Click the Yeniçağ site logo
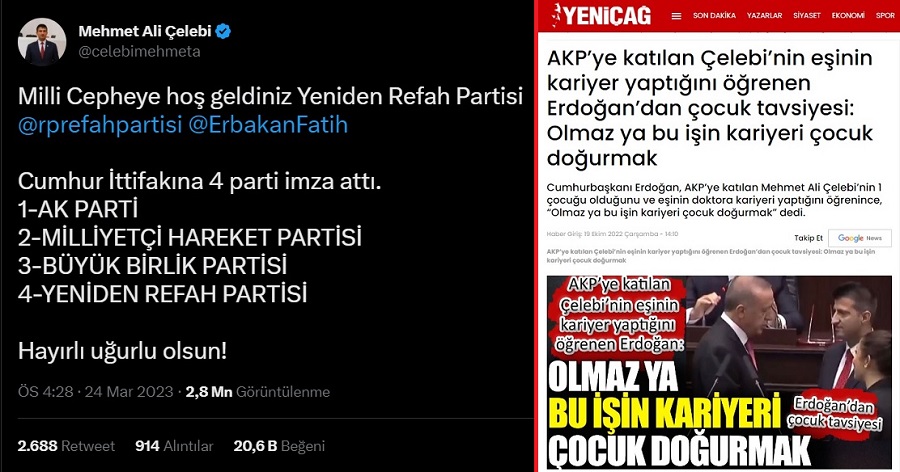The image size is (900, 472). (602, 16)
